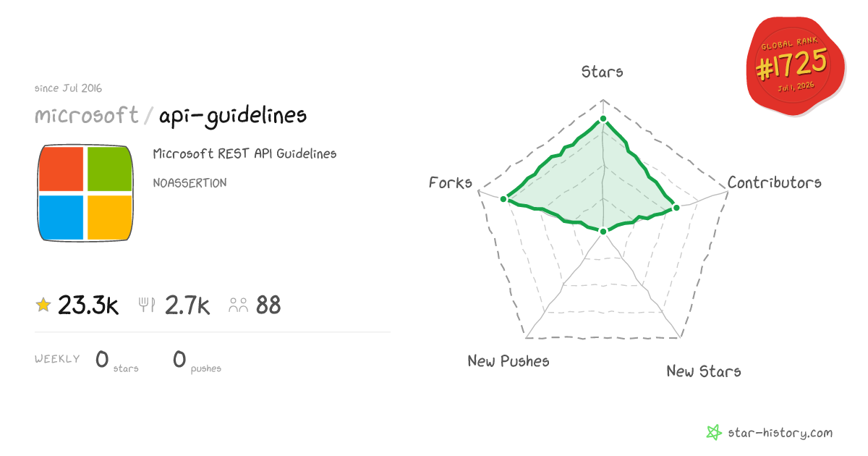Viewport: 868px width, 456px height.
Task: Click the NOASSERTION license text
Action: pos(190,183)
